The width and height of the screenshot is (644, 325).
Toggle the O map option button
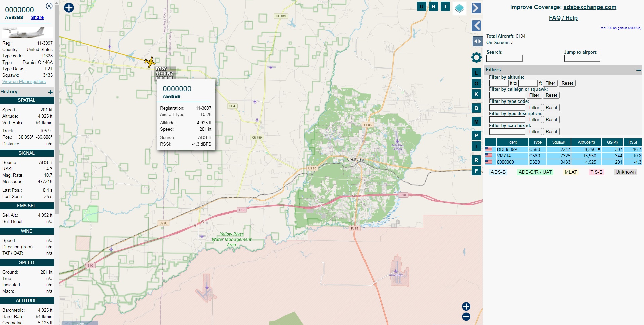tap(476, 83)
